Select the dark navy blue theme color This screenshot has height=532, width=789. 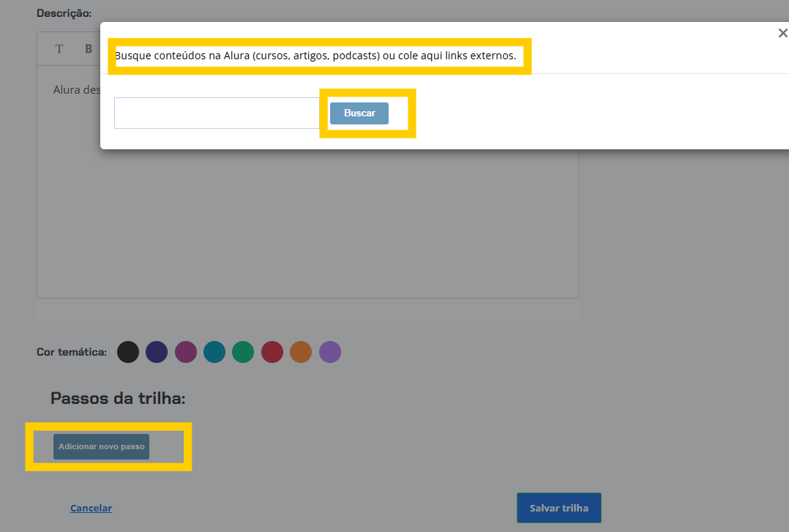pyautogui.click(x=157, y=352)
